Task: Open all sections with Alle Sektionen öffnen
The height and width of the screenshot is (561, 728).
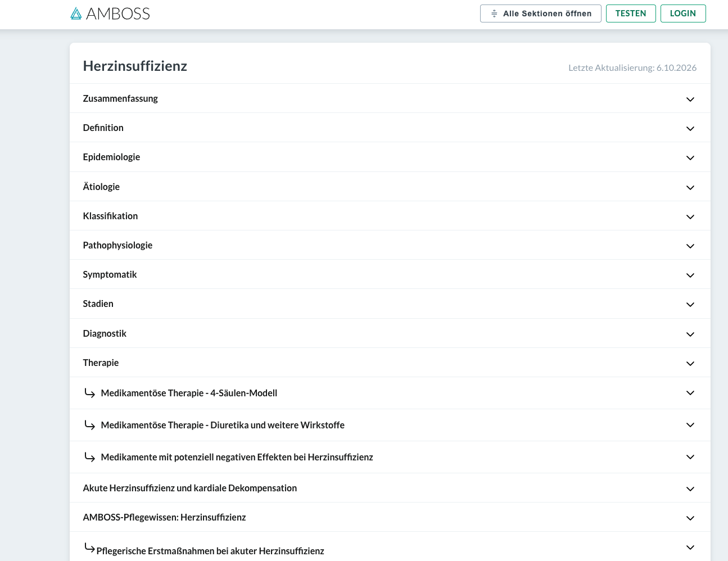Action: 541,13
